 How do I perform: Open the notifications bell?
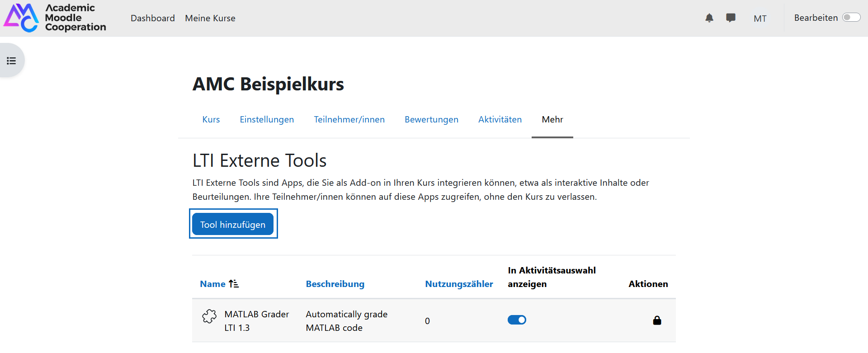point(709,18)
